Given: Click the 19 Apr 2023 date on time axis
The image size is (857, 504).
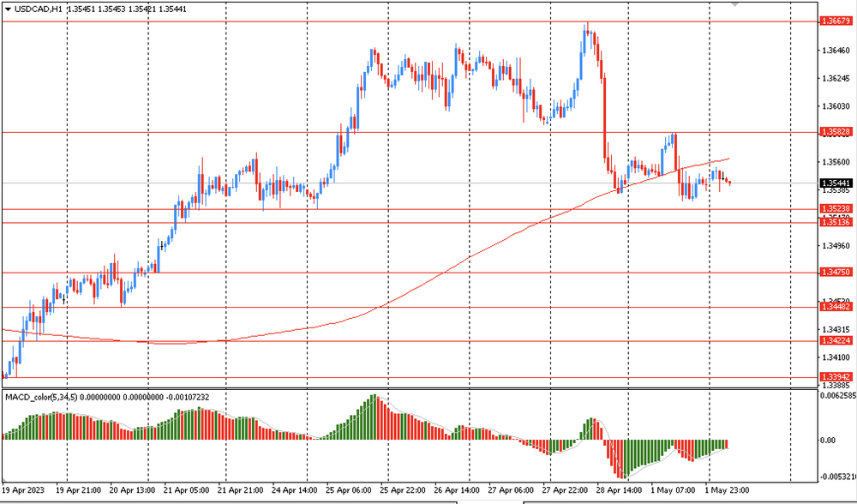Looking at the screenshot, I should pyautogui.click(x=23, y=489).
